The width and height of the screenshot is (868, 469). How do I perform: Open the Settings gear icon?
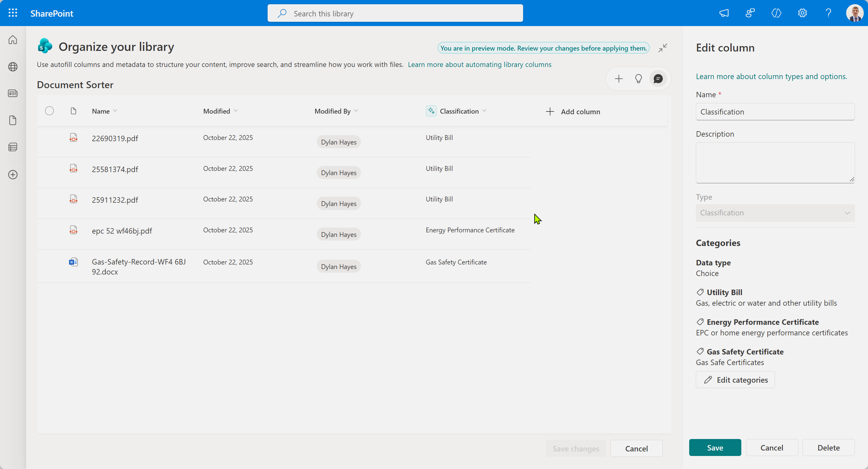pos(802,13)
